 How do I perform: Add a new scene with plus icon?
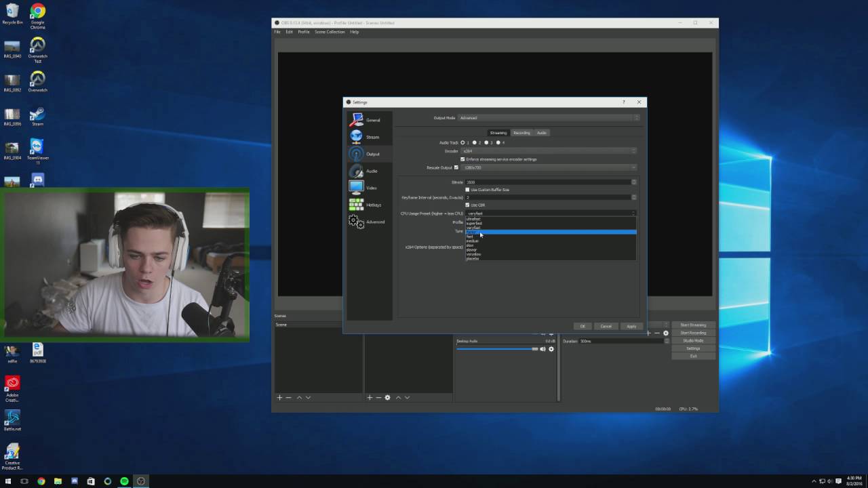[x=279, y=397]
